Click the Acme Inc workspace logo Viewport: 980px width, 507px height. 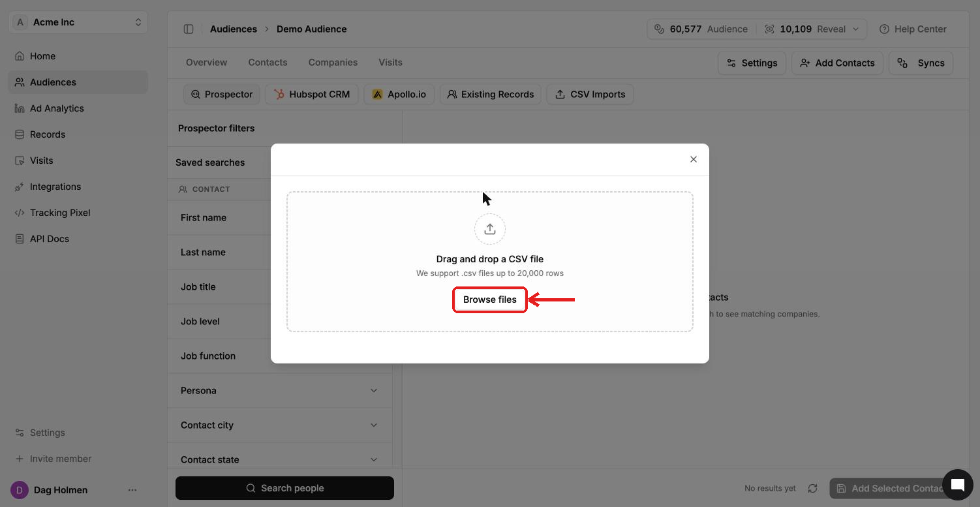click(20, 22)
